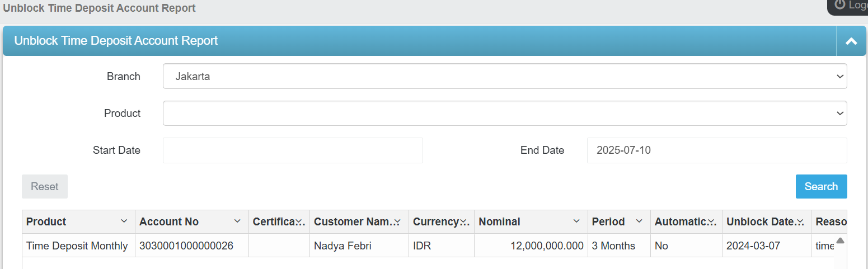Open Account No column menu arrow

(x=237, y=221)
